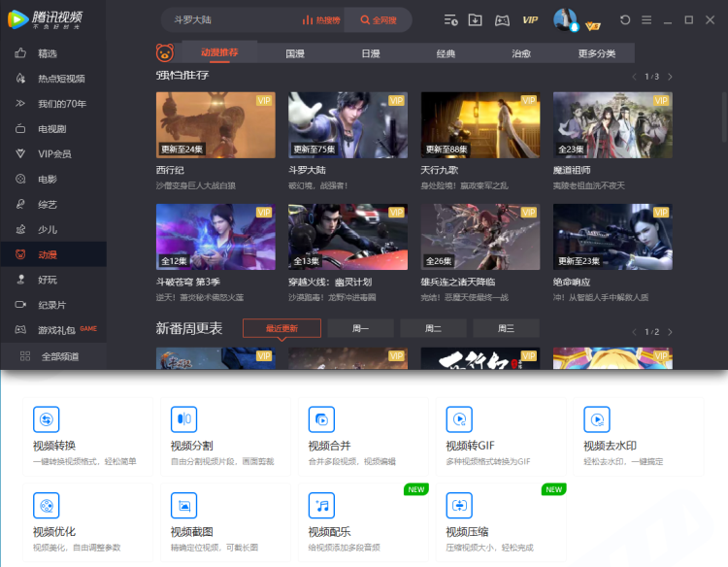Screen dimensions: 728x567
Task: Launch 视频配乐 tool icon
Action: click(x=321, y=505)
